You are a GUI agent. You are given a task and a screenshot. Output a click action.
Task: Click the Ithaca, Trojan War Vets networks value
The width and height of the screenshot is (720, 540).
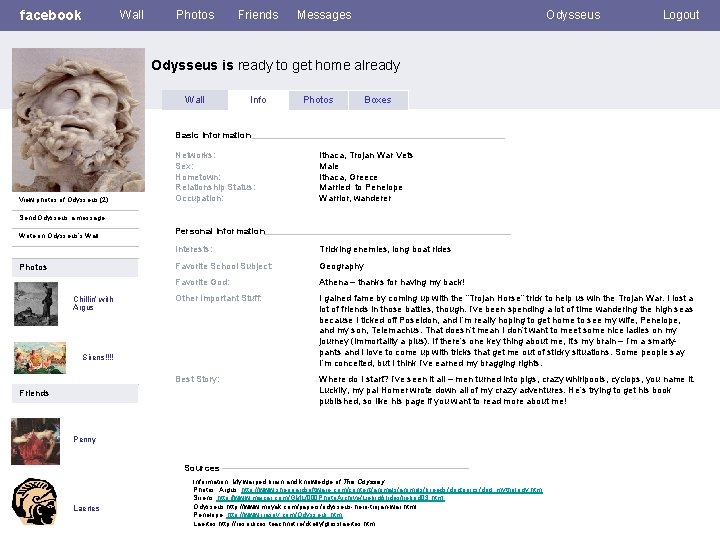point(366,155)
